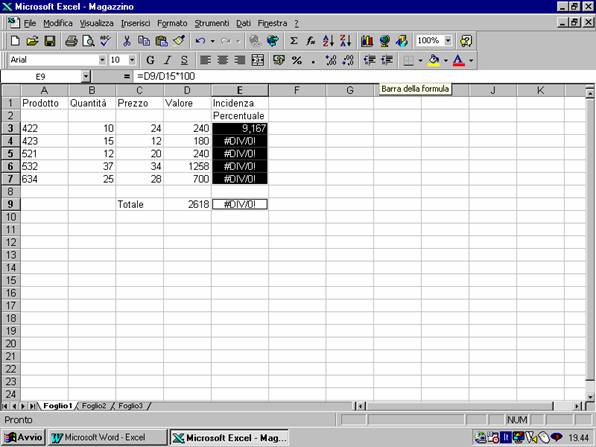Open the Name Box dropdown arrow
The width and height of the screenshot is (596, 447).
(x=86, y=77)
